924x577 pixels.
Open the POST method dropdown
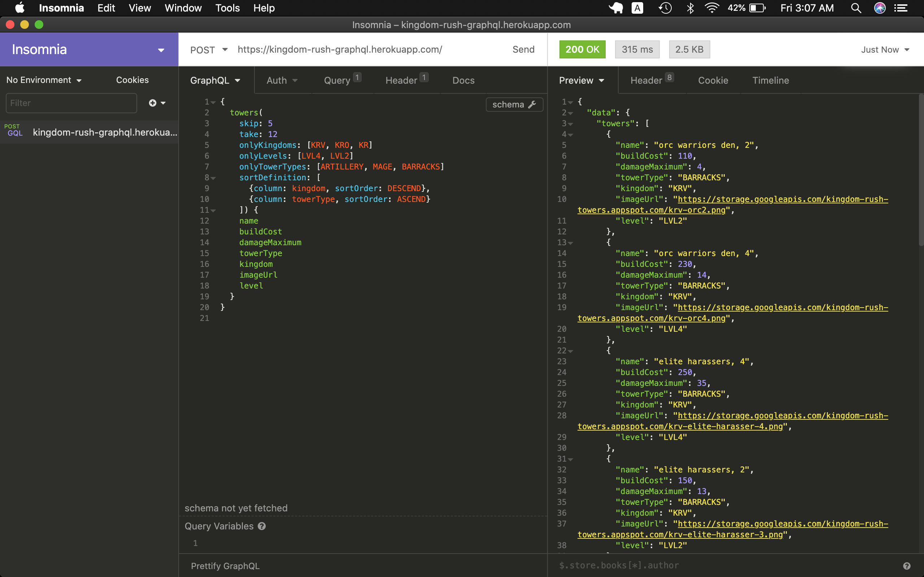pos(209,50)
